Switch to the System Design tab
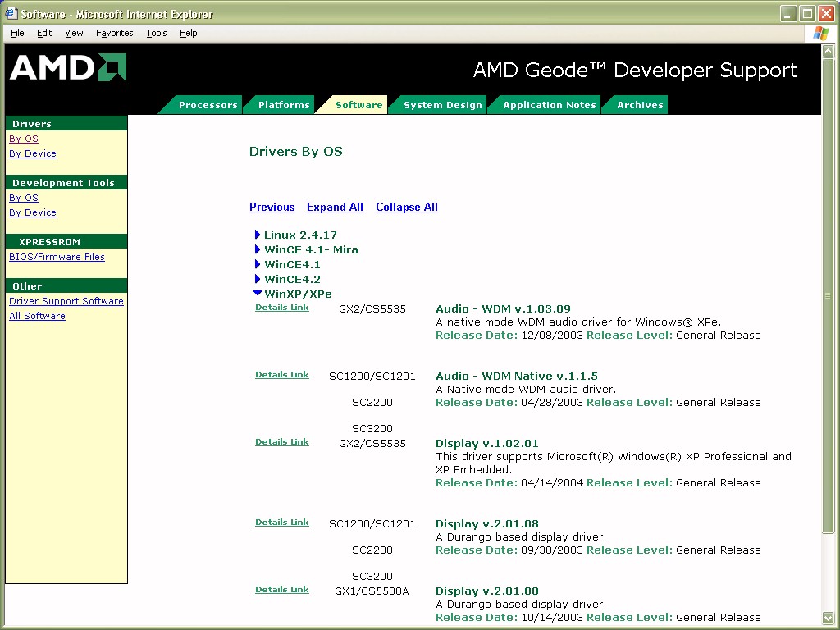Image resolution: width=840 pixels, height=630 pixels. (442, 105)
